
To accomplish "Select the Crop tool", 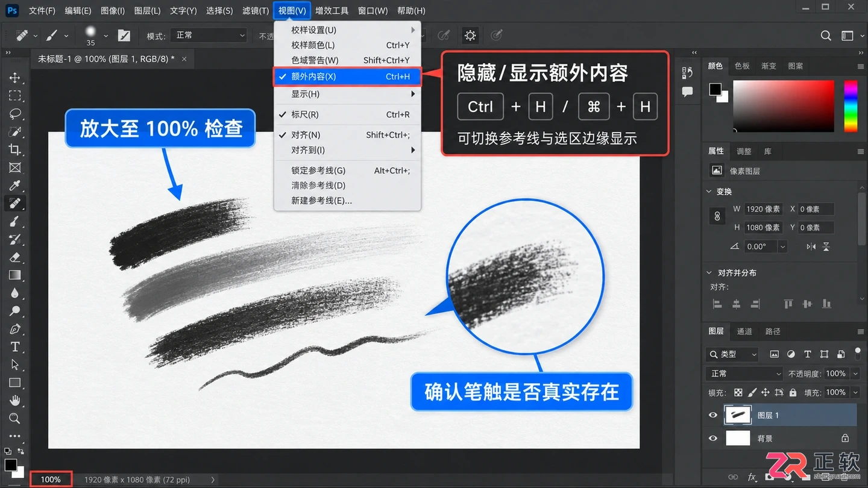I will pyautogui.click(x=15, y=149).
